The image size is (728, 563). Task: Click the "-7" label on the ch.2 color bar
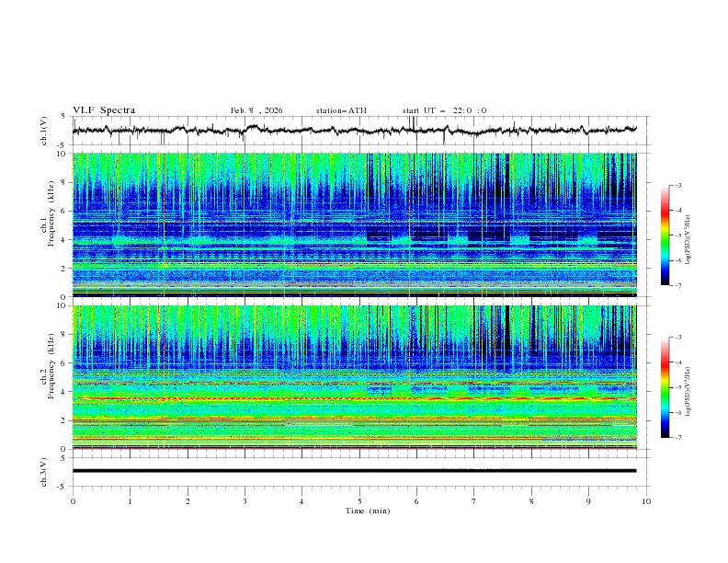[x=678, y=437]
